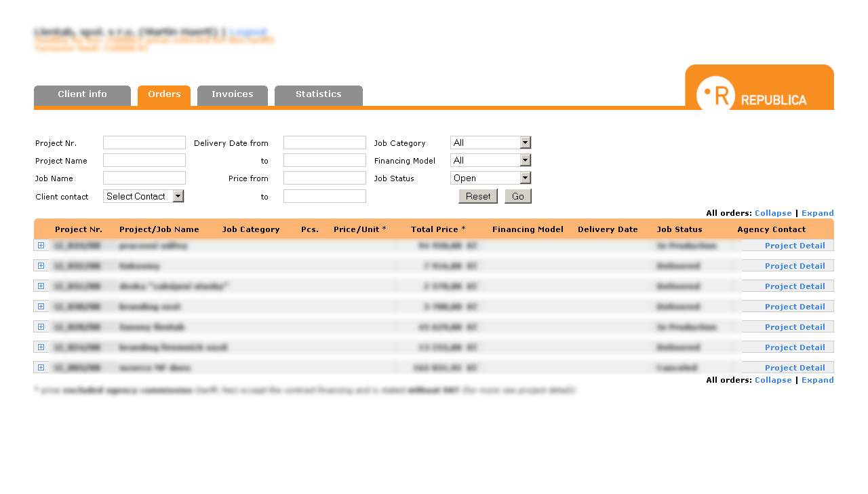The height and width of the screenshot is (494, 868).
Task: Open the Job Category dropdown
Action: (490, 142)
